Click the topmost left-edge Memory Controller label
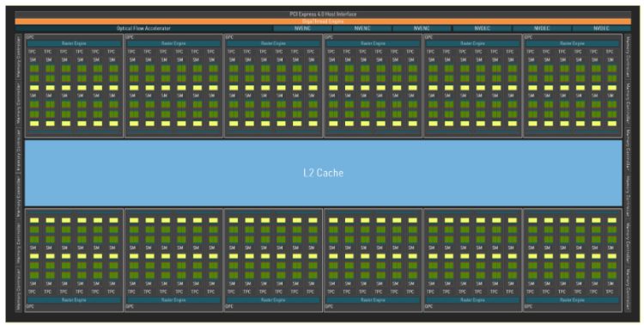Image resolution: width=644 pixels, height=325 pixels. [19, 57]
